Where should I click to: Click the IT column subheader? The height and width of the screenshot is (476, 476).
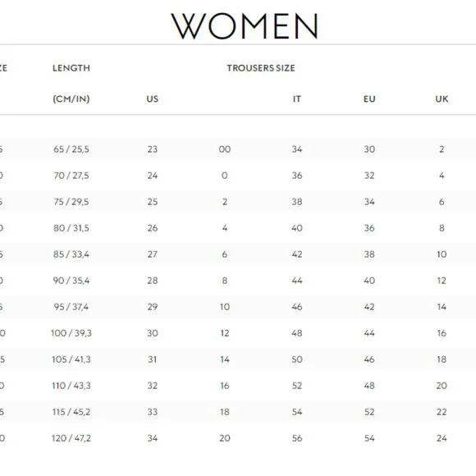pyautogui.click(x=297, y=99)
